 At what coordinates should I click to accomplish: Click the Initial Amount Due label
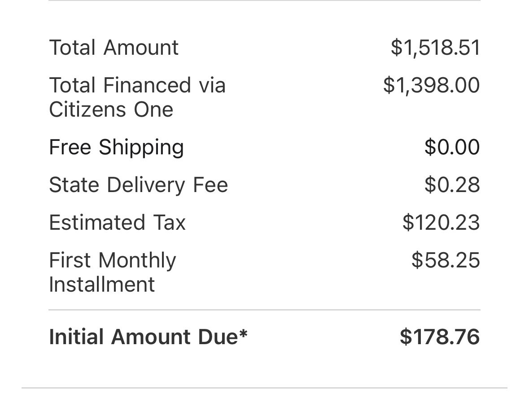tap(149, 337)
